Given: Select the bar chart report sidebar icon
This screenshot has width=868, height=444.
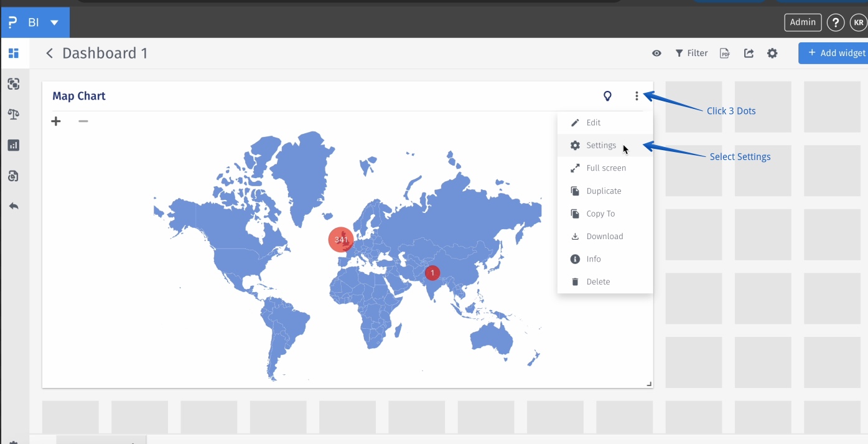Looking at the screenshot, I should click(14, 145).
